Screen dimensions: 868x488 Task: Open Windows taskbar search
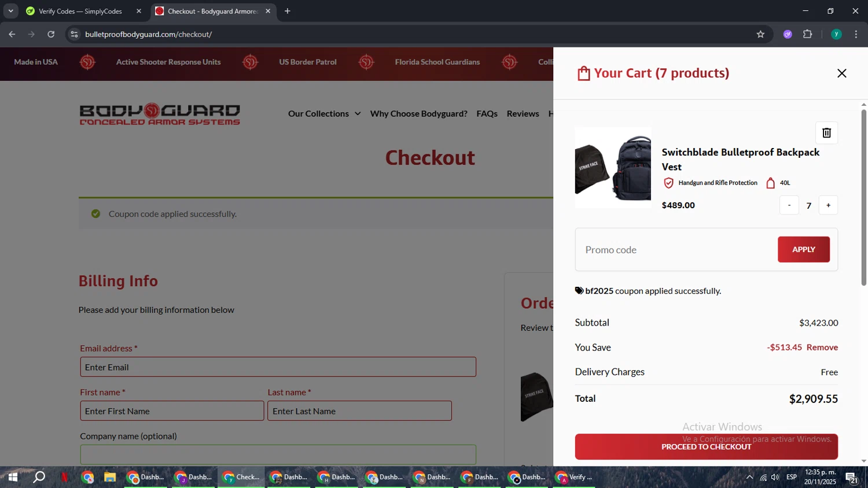(x=39, y=477)
